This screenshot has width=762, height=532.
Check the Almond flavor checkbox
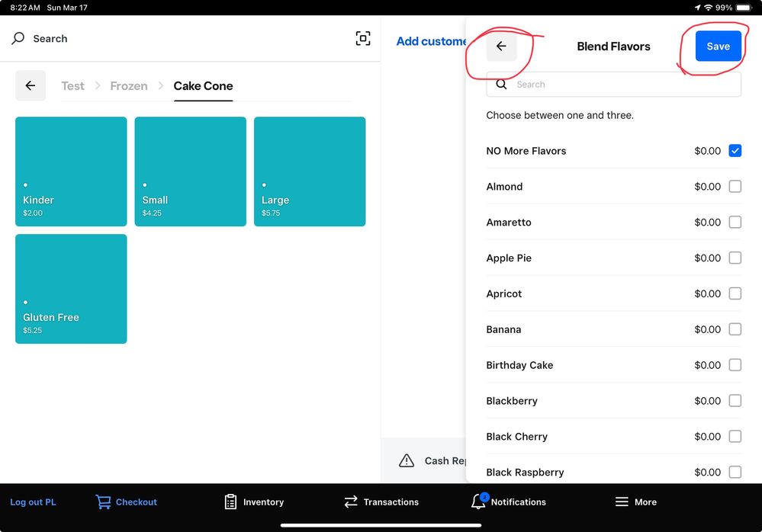pyautogui.click(x=735, y=187)
